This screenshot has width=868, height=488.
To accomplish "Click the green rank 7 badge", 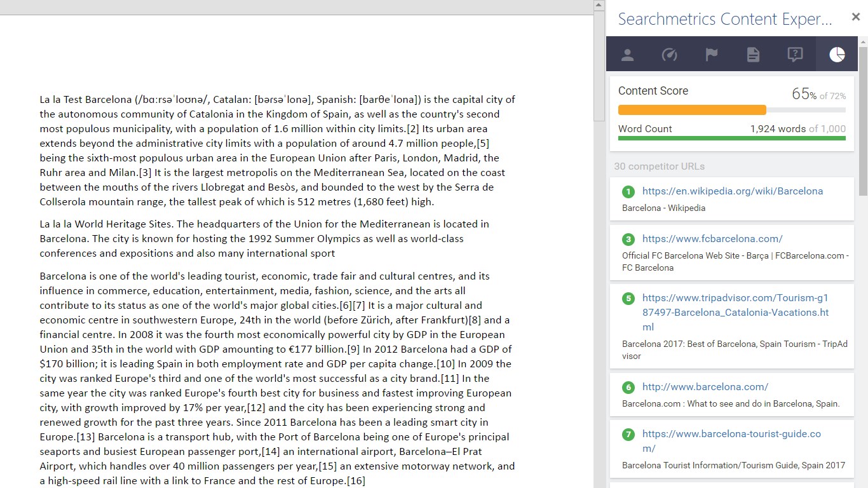I will [x=628, y=435].
